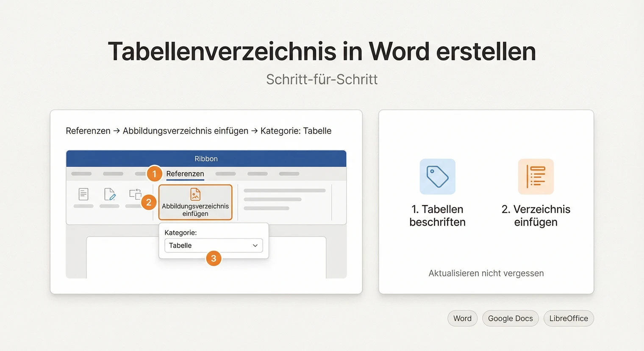Image resolution: width=644 pixels, height=351 pixels.
Task: Select the blue Ribbon title bar
Action: (x=206, y=158)
